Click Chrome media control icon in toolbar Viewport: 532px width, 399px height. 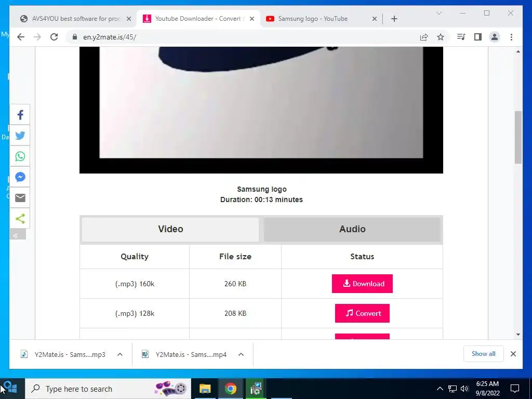pos(461,37)
